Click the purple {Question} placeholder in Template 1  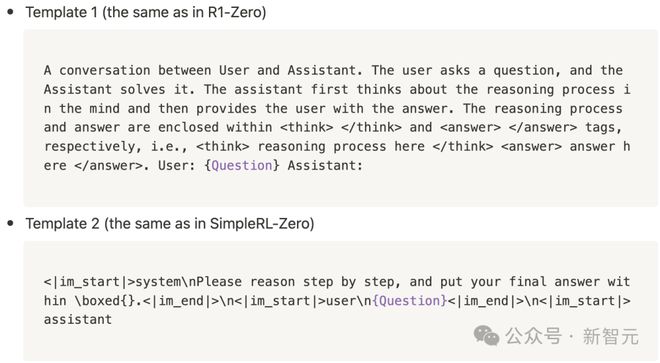pos(241,165)
